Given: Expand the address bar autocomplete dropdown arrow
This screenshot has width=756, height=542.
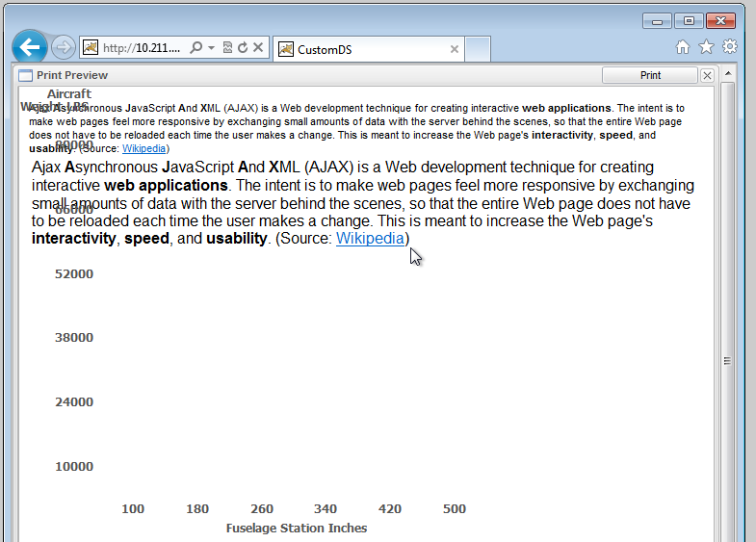Looking at the screenshot, I should click(211, 47).
